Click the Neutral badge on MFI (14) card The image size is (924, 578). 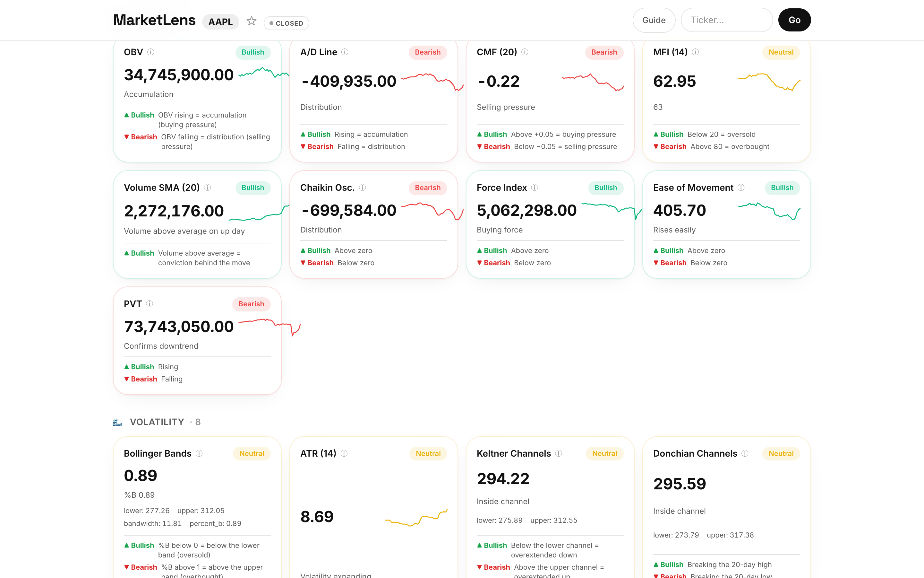tap(781, 52)
